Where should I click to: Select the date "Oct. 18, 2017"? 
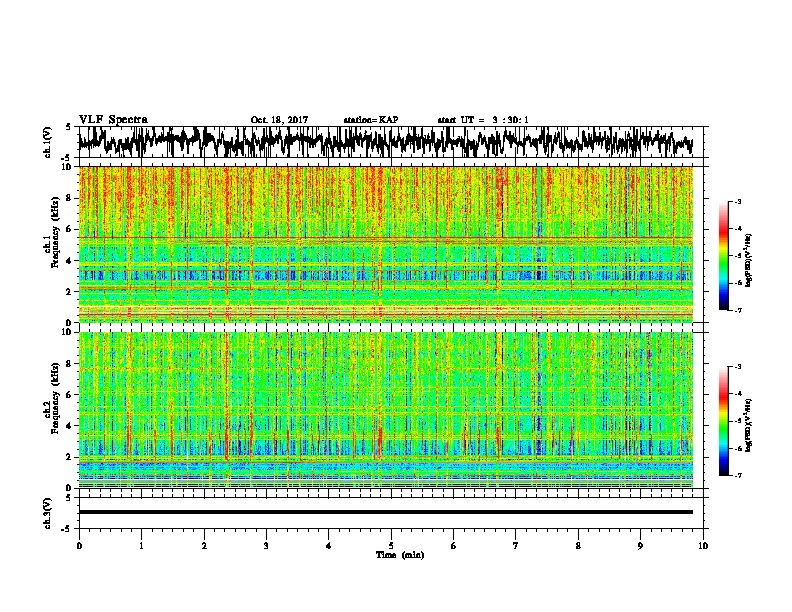click(279, 120)
